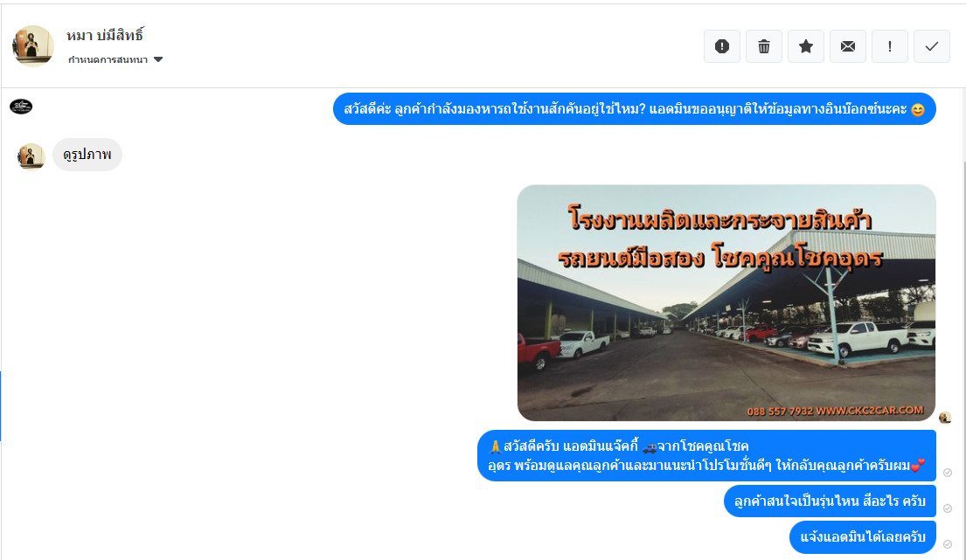
Task: Mark conversation as spam with exclamation circle icon
Action: pos(722,46)
